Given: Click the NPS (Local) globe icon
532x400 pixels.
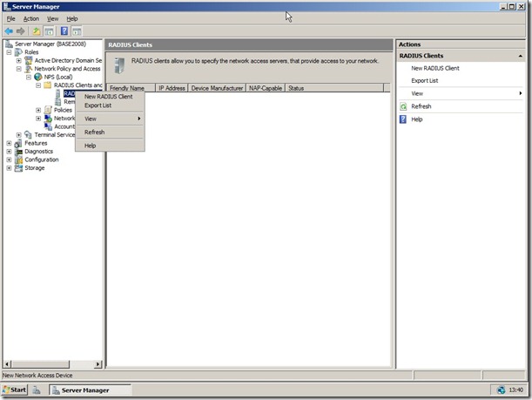Looking at the screenshot, I should [x=38, y=77].
